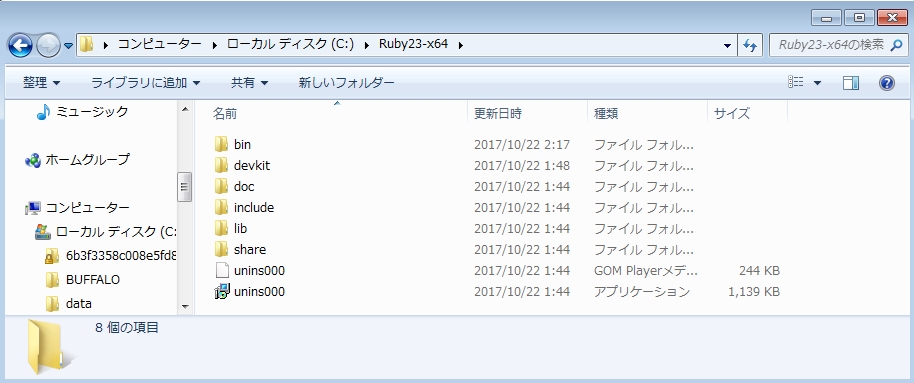This screenshot has height=383, width=914.
Task: Click the Forward navigation arrow button
Action: pyautogui.click(x=47, y=45)
